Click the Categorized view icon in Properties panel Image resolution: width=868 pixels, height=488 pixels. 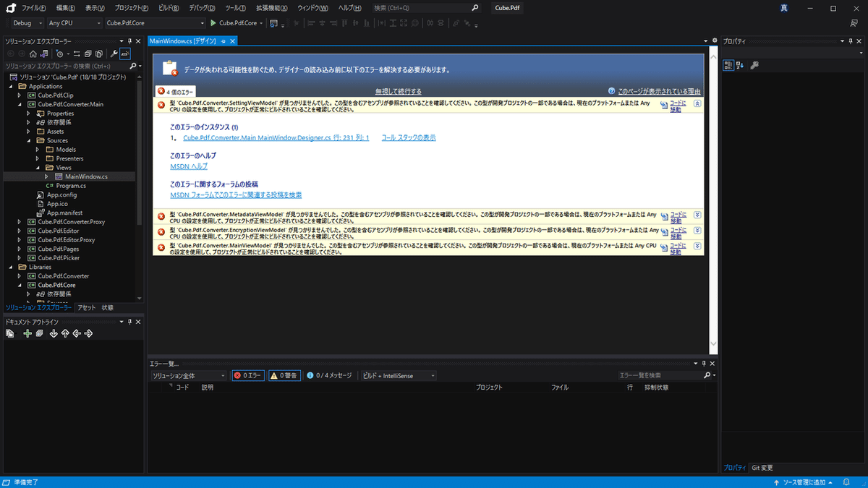click(x=728, y=65)
